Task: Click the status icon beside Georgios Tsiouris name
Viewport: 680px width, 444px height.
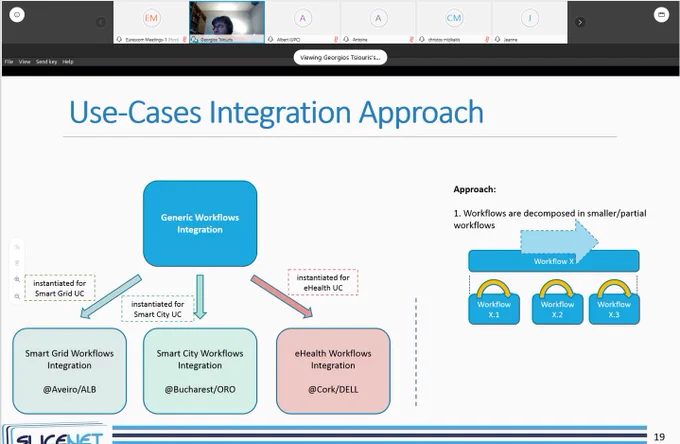Action: click(194, 39)
